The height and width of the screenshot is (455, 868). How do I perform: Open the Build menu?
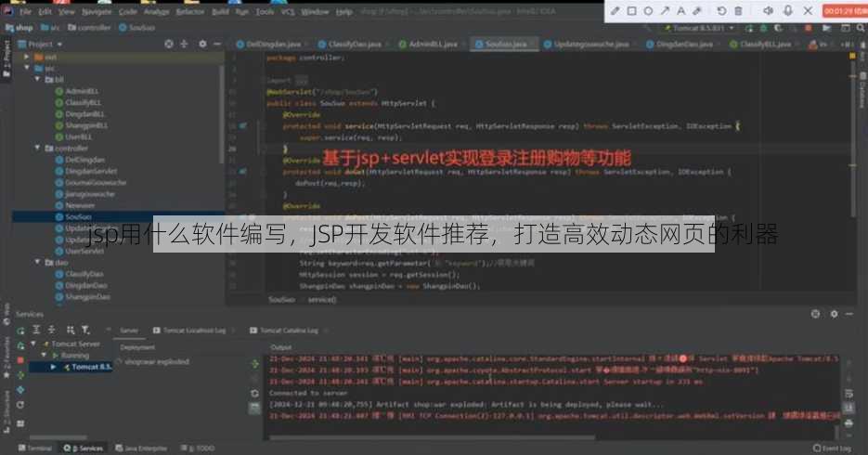click(x=220, y=12)
